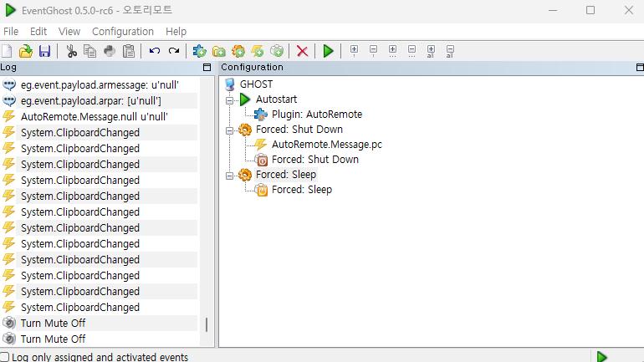644x362 pixels.
Task: Collapse the Autostart tree node
Action: pos(230,99)
